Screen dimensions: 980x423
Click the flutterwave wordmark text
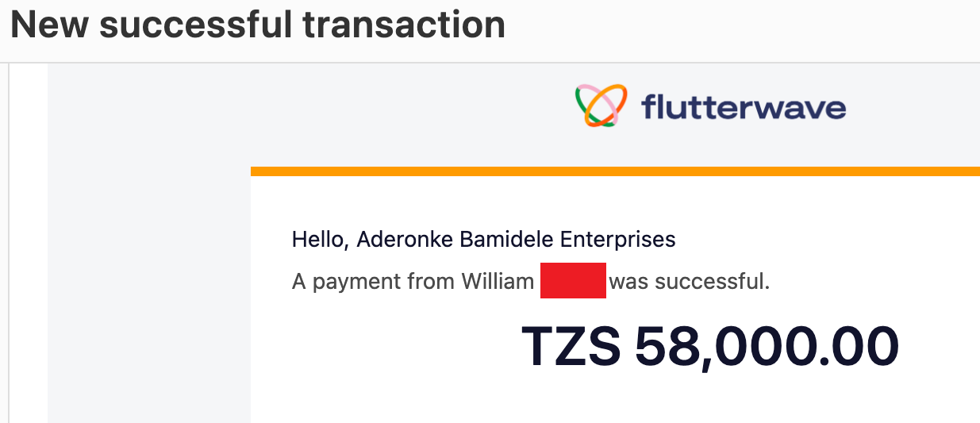click(x=743, y=106)
